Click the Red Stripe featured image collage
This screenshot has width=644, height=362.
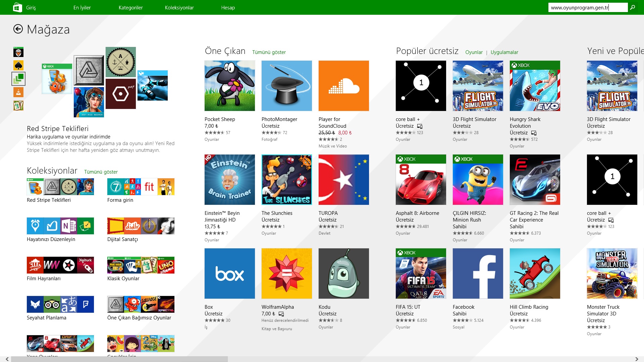tap(105, 82)
